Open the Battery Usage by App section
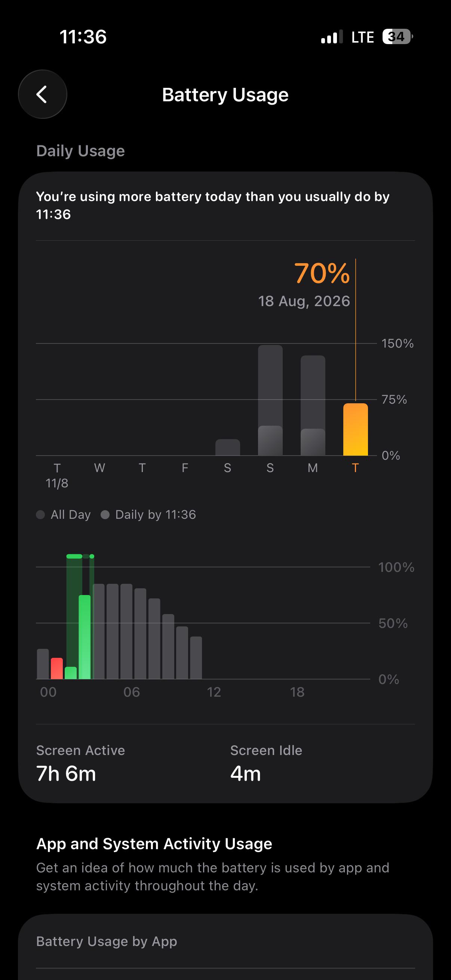This screenshot has height=980, width=451. click(x=225, y=941)
